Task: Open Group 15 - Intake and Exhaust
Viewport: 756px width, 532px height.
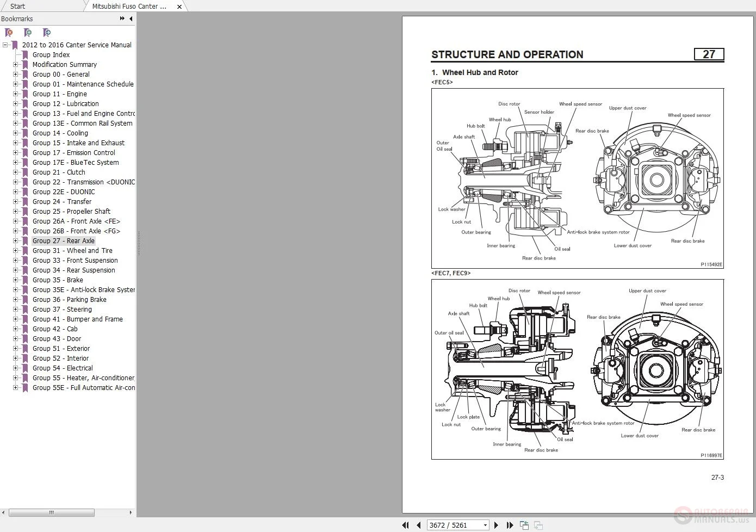Action: [x=78, y=143]
